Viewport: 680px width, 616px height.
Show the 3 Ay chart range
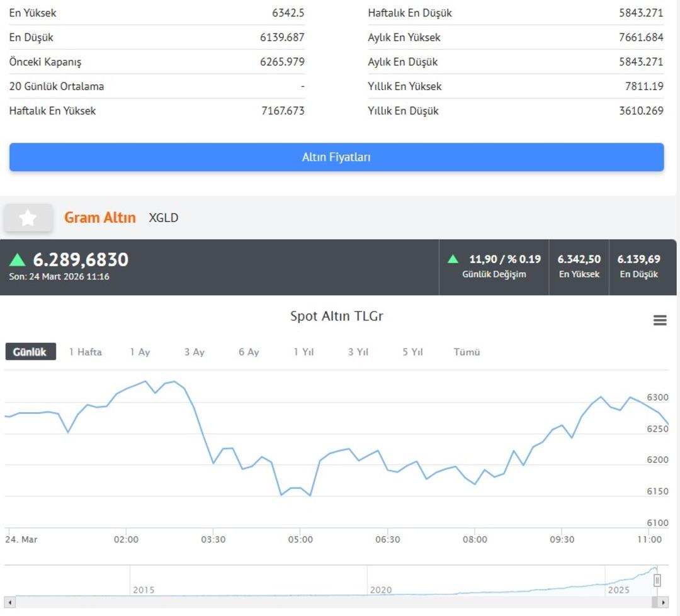pos(194,352)
